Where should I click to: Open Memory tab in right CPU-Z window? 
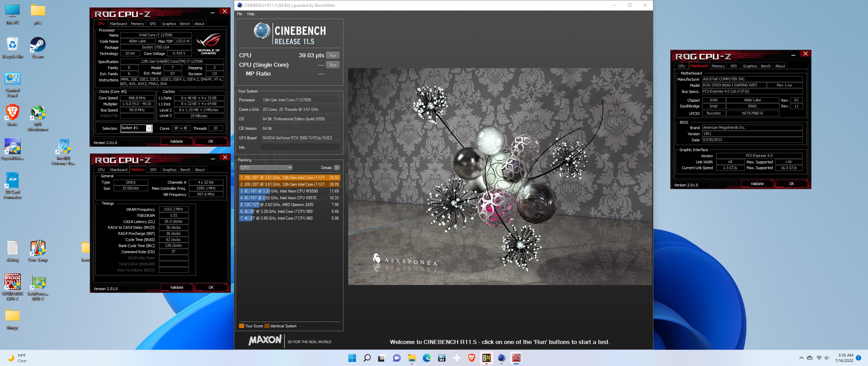[x=718, y=66]
